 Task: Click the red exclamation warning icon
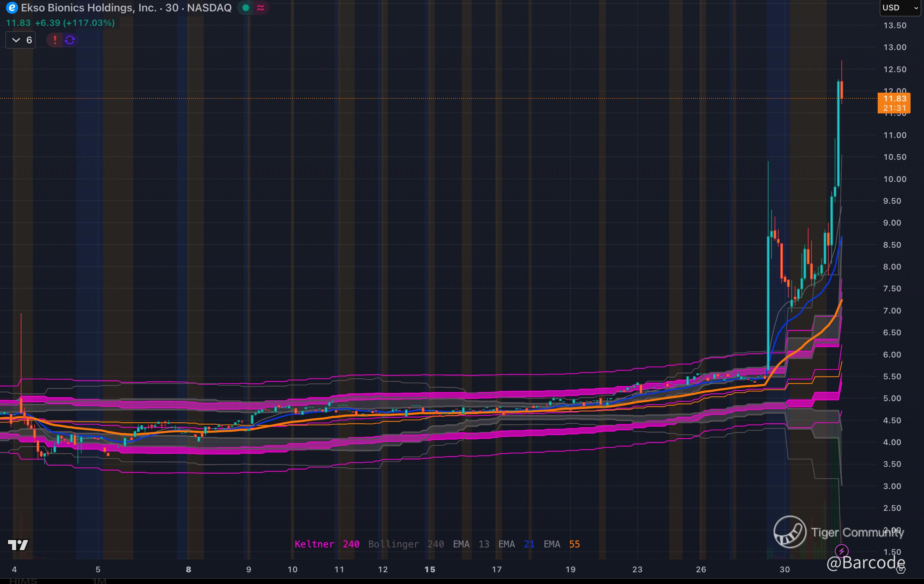[x=55, y=40]
